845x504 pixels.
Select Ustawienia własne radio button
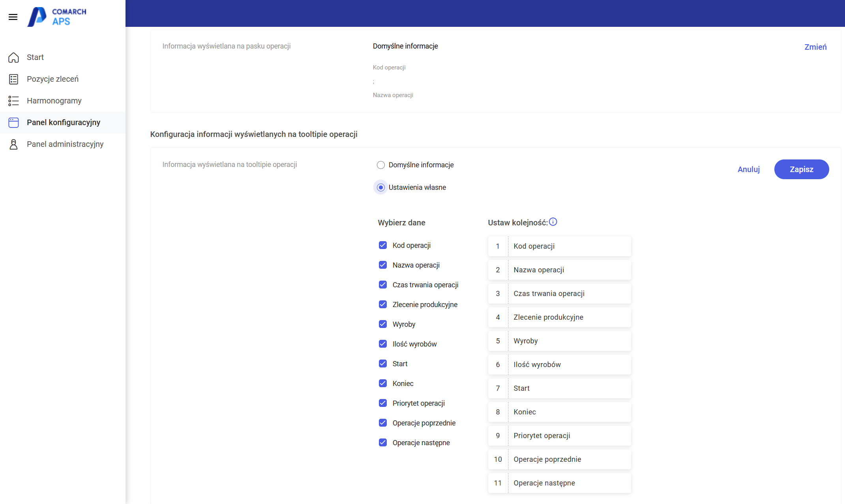coord(380,187)
